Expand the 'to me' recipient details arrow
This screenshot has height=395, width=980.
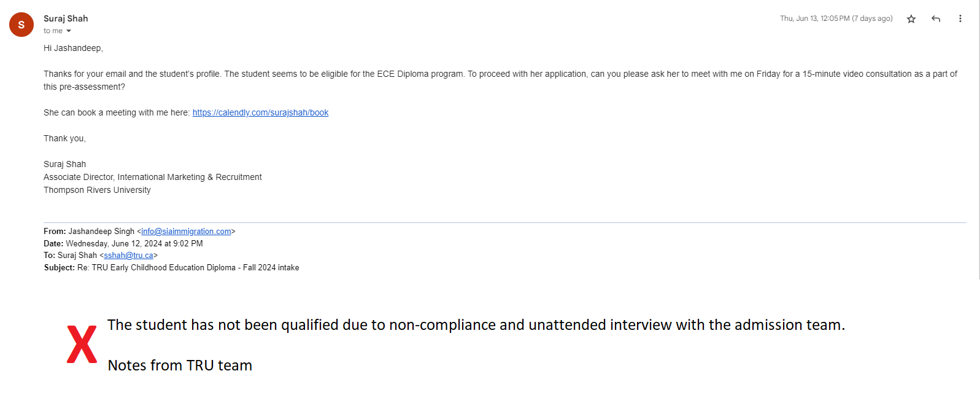(69, 31)
